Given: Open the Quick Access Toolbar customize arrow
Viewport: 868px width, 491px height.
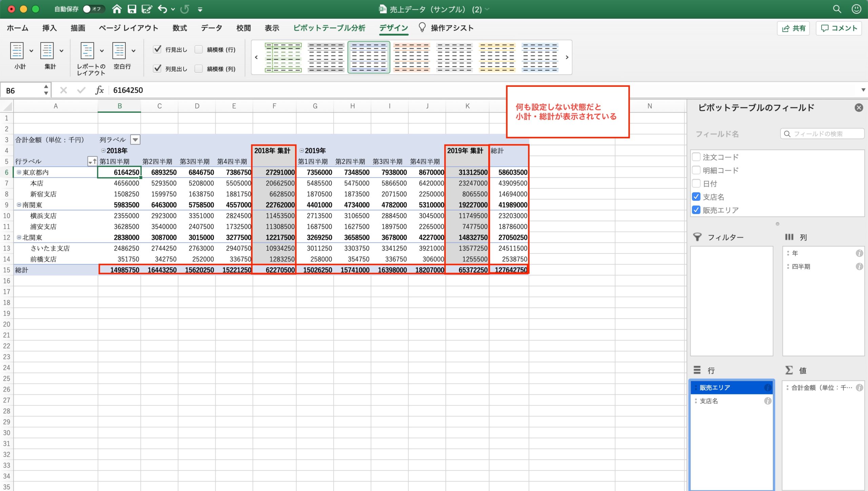Looking at the screenshot, I should pos(200,9).
